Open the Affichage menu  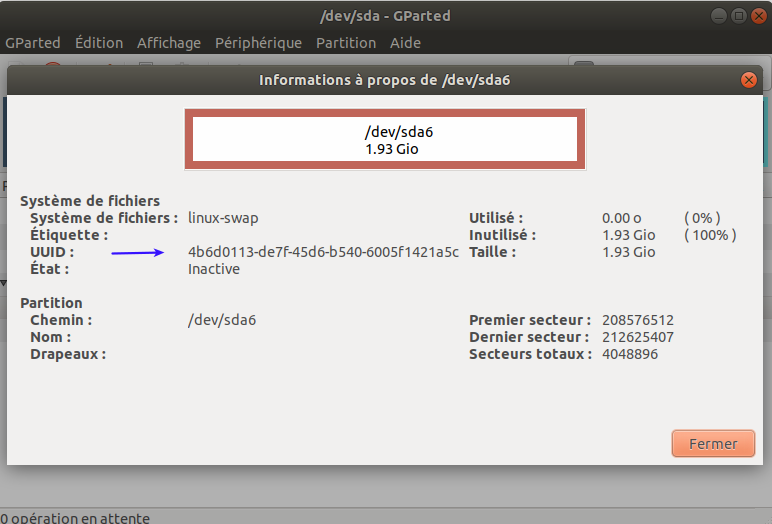pyautogui.click(x=169, y=43)
